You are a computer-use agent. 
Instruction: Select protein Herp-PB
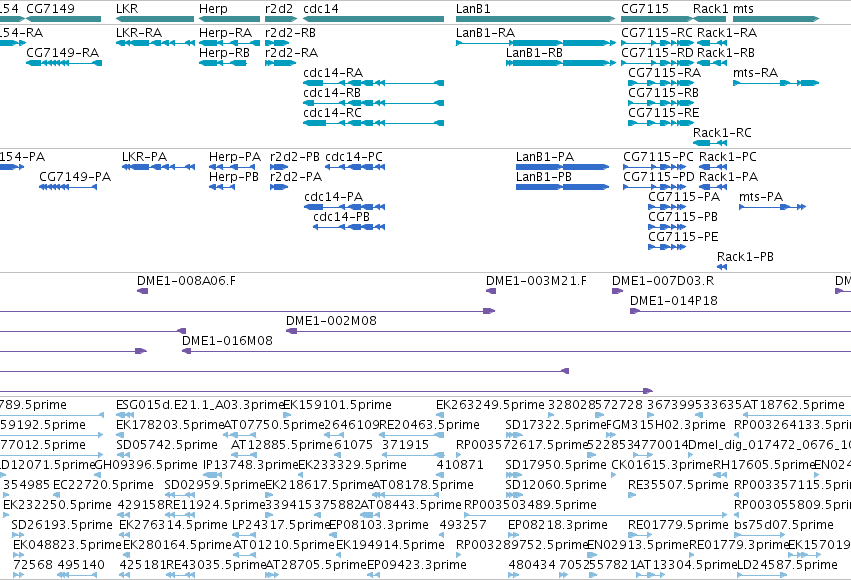tap(222, 187)
